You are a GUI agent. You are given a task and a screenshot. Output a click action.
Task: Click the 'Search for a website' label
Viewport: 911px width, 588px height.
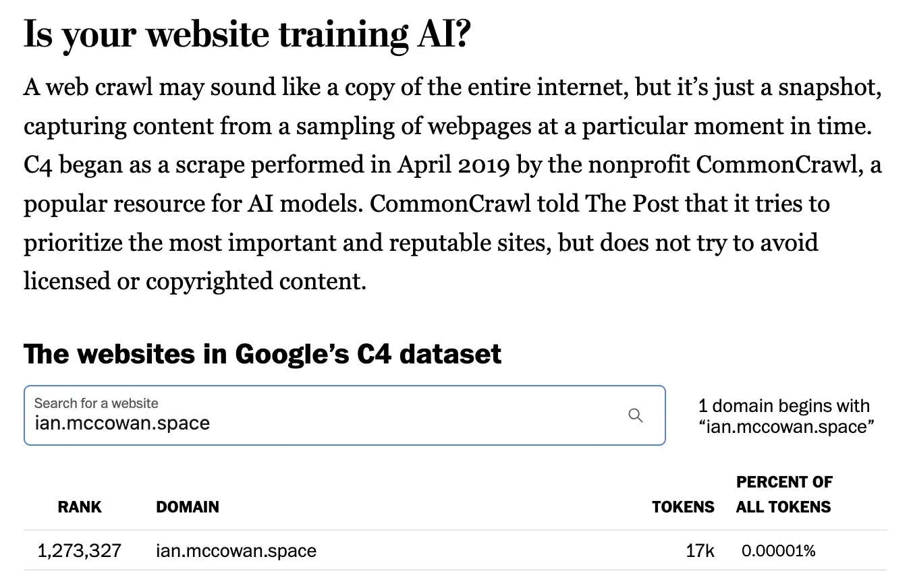96,403
